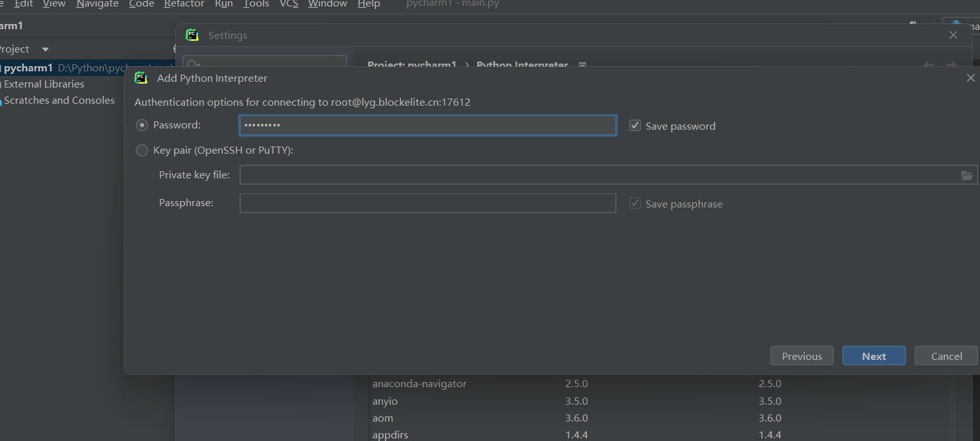980x441 pixels.
Task: Click the Next button
Action: coord(874,356)
